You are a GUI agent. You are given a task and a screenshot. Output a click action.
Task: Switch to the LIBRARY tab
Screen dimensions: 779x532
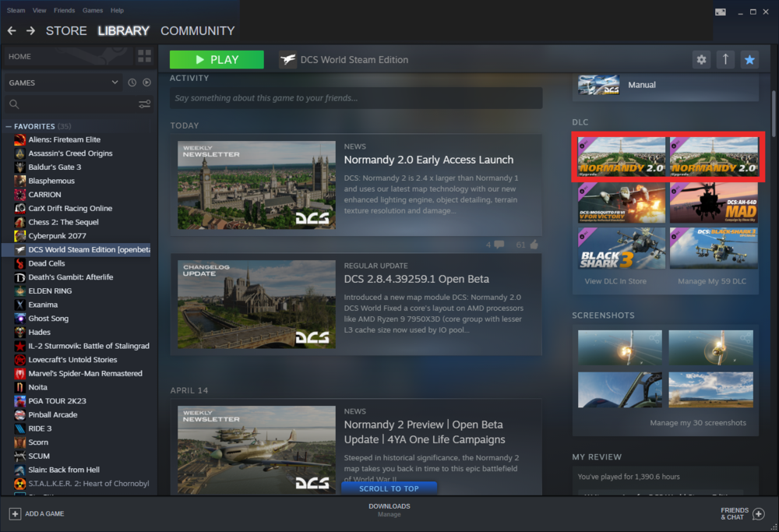[123, 31]
